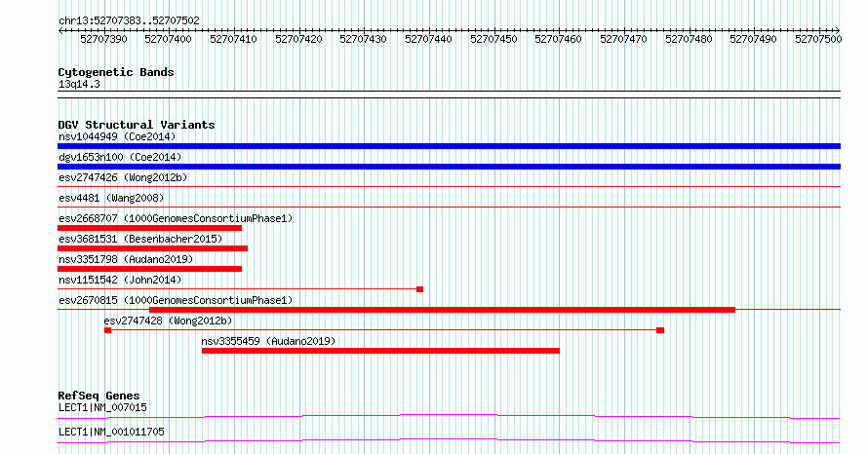Click the ruler position 52707500

click(x=818, y=39)
